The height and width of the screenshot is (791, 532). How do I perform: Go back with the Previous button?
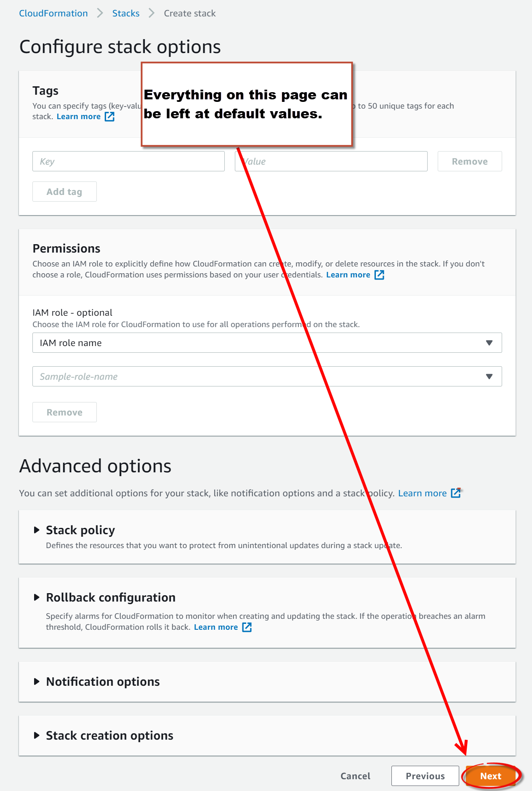tap(425, 776)
